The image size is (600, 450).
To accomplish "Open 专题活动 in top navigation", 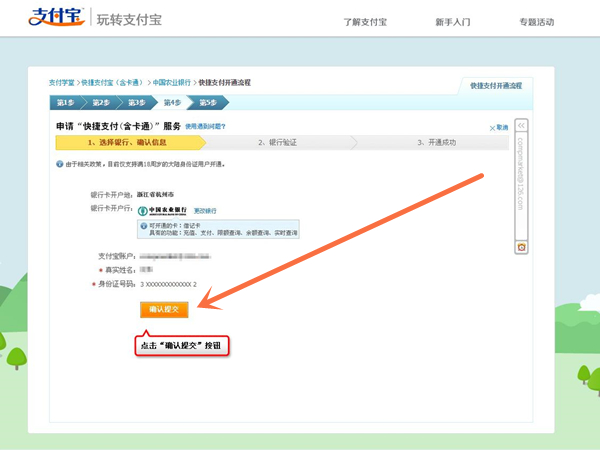I will pos(536,21).
